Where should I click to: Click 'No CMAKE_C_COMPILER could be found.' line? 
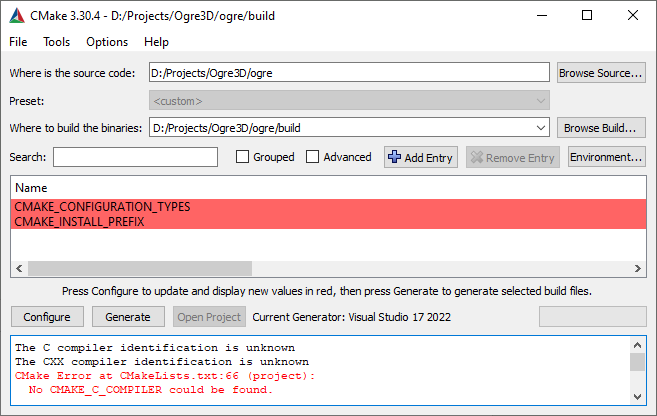[x=151, y=390]
